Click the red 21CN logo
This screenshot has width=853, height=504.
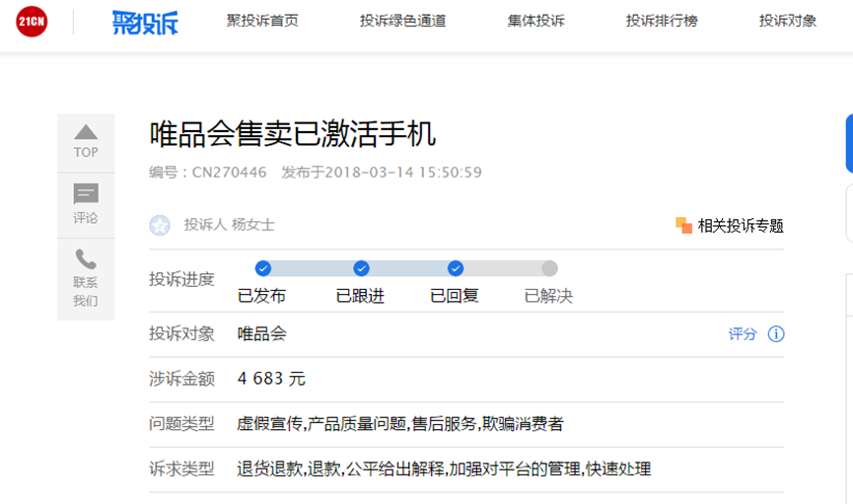32,22
